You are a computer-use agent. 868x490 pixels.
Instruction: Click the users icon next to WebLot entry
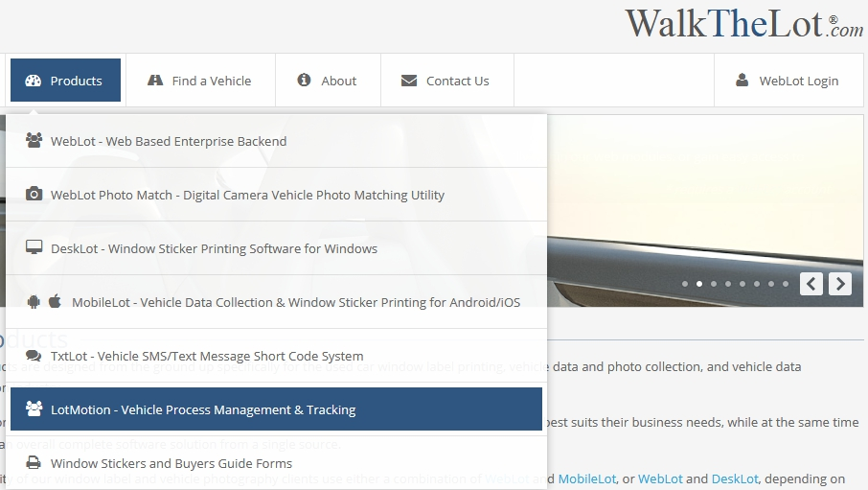(34, 140)
